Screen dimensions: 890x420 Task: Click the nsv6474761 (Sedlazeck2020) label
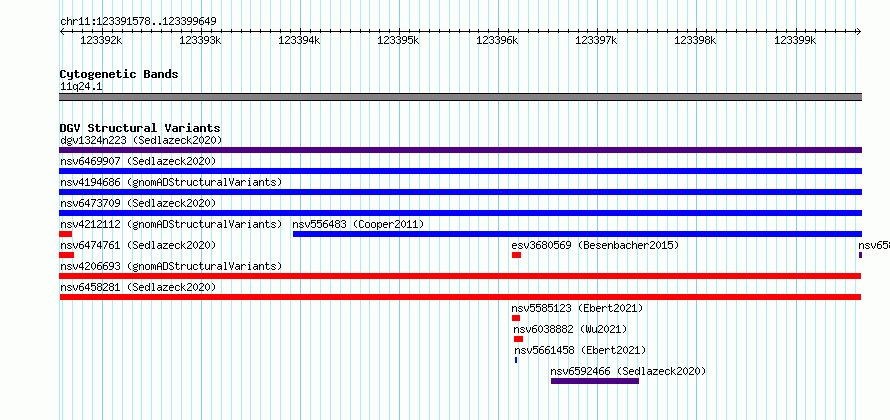(138, 245)
